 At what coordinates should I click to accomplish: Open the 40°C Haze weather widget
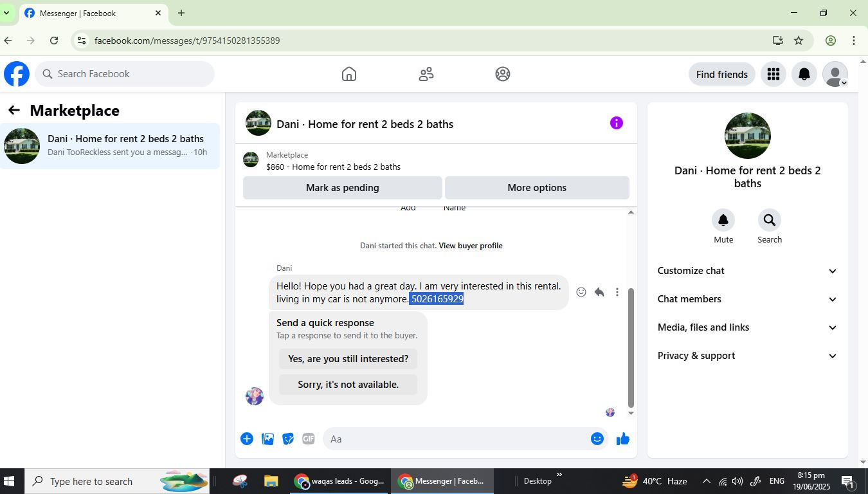point(655,481)
